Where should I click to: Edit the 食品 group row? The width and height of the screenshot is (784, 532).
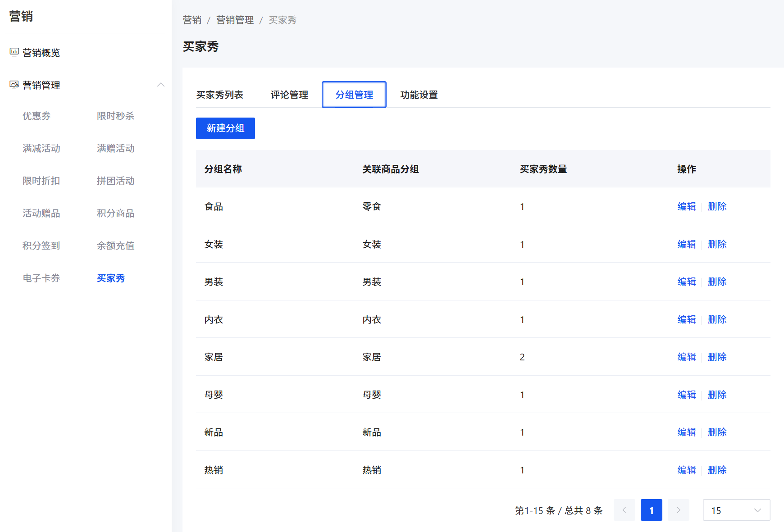[x=686, y=206]
